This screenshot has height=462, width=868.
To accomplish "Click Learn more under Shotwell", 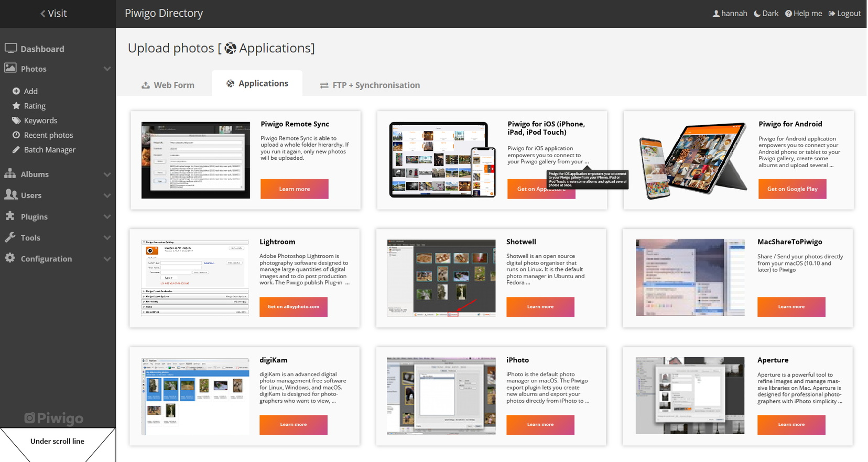I will click(540, 307).
